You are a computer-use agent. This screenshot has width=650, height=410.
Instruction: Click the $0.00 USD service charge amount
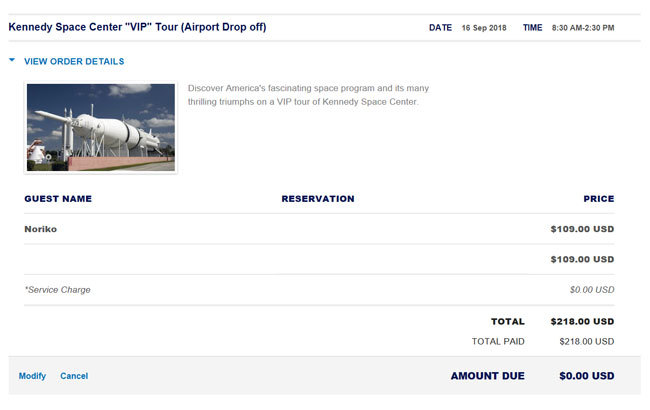coord(592,290)
